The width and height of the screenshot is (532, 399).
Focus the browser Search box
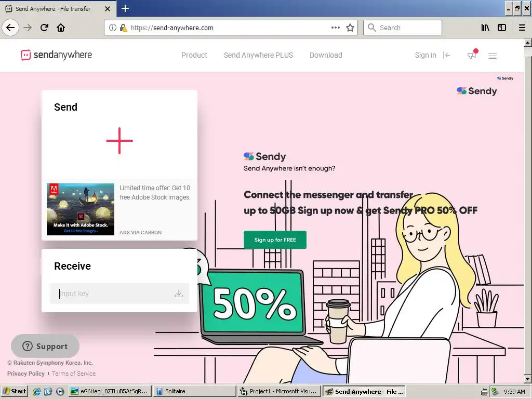pos(403,28)
